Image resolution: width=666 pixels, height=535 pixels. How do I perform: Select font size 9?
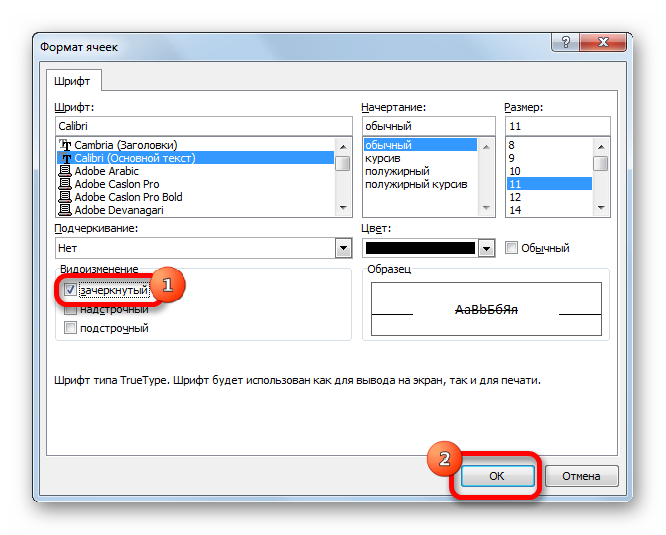(x=549, y=158)
